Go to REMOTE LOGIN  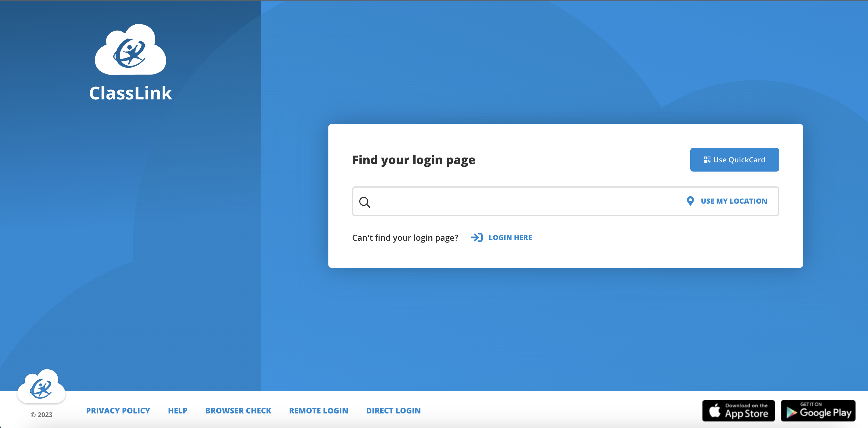pos(318,410)
